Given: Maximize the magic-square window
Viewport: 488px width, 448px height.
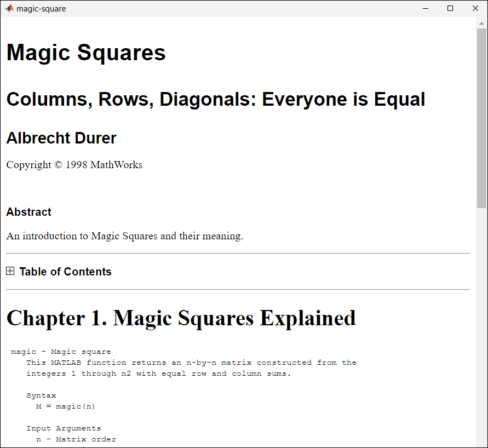Looking at the screenshot, I should click(x=450, y=8).
